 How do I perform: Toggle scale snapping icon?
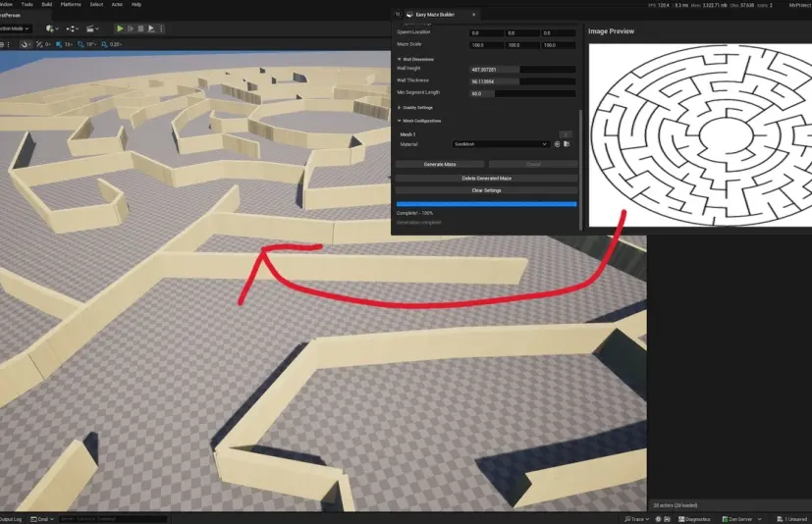104,44
